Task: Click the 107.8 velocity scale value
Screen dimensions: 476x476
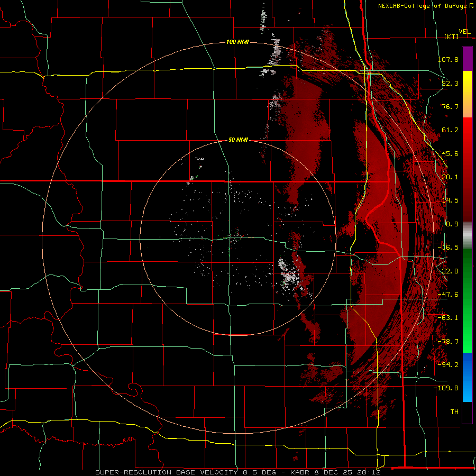Action: tap(448, 59)
